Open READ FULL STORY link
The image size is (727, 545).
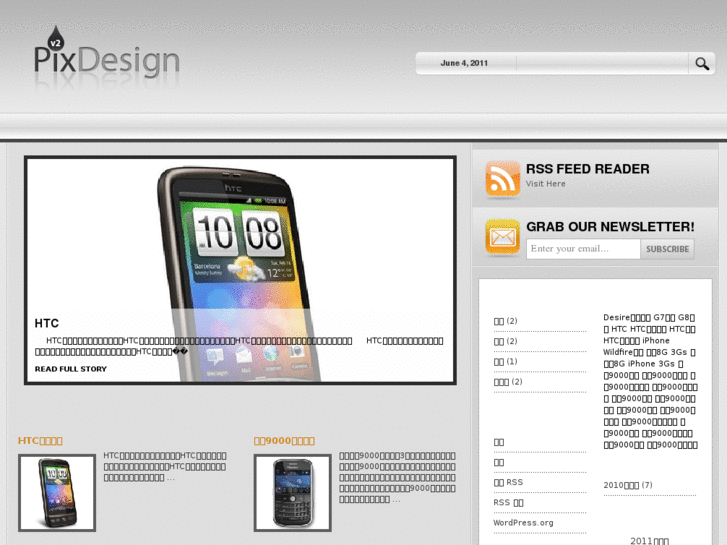click(x=70, y=369)
